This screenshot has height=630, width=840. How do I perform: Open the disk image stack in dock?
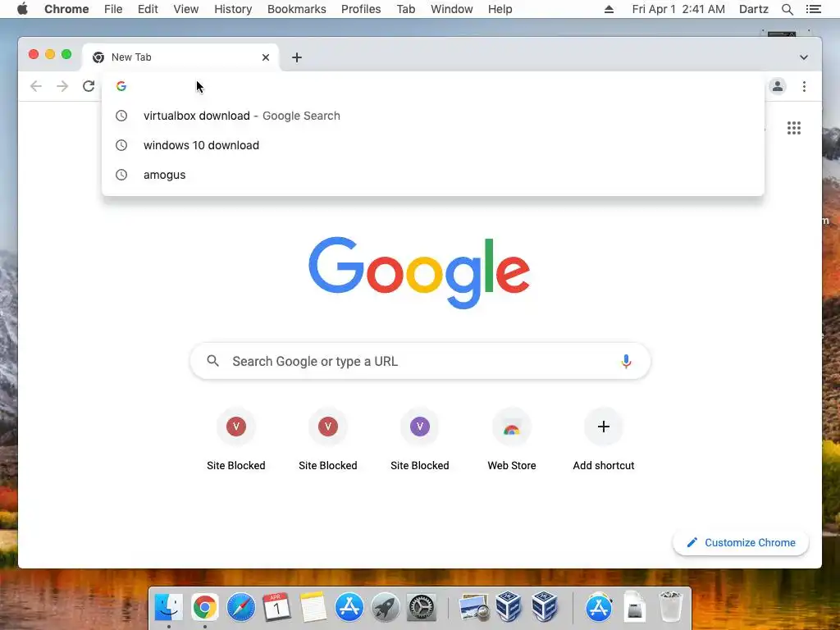635,608
